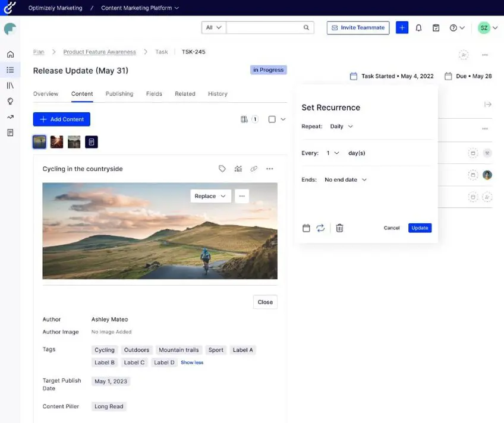
Task: Open the clipboard tasks icon in header
Action: [436, 28]
